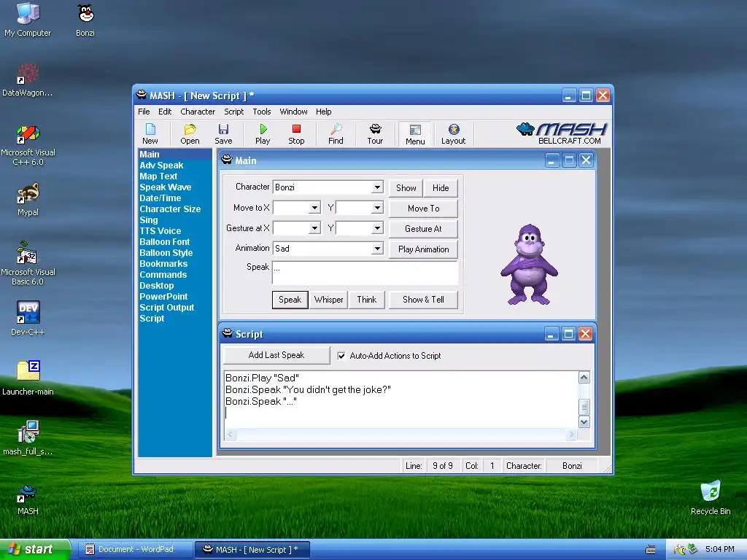Open the File menu

(144, 112)
